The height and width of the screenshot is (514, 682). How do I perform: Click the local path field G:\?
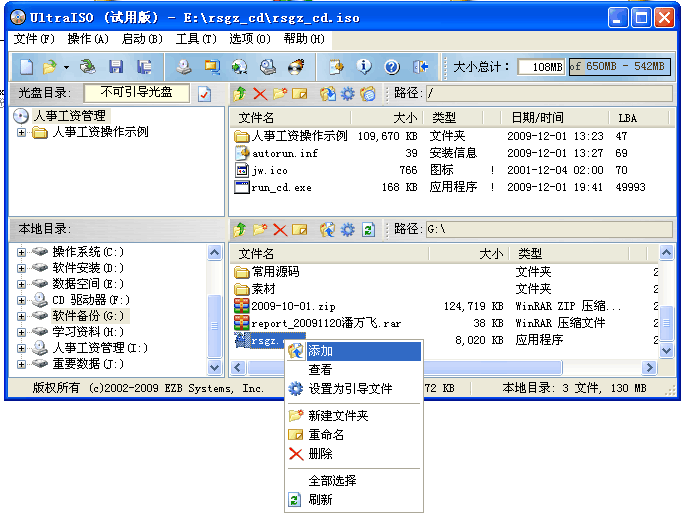(549, 229)
